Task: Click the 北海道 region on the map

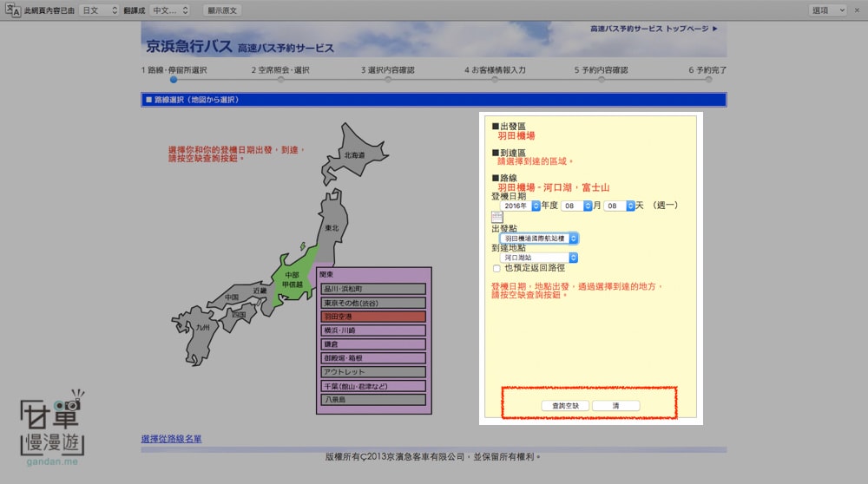Action: 354,155
